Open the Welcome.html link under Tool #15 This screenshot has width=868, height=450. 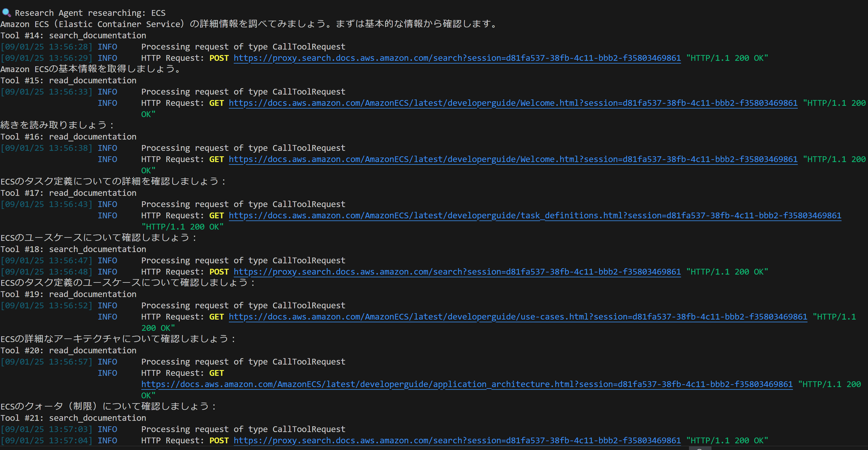click(513, 103)
